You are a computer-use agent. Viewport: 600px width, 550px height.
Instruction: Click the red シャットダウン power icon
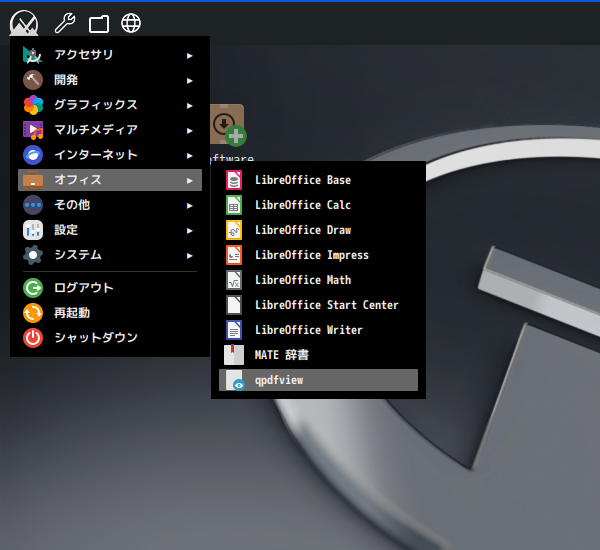point(33,338)
